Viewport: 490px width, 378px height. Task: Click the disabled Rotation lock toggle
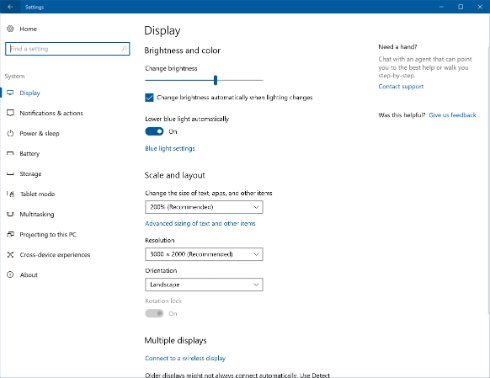tap(154, 313)
